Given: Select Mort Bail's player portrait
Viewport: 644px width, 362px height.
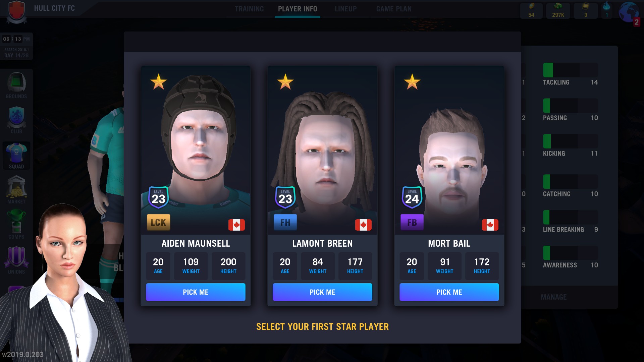Looking at the screenshot, I should [x=449, y=150].
